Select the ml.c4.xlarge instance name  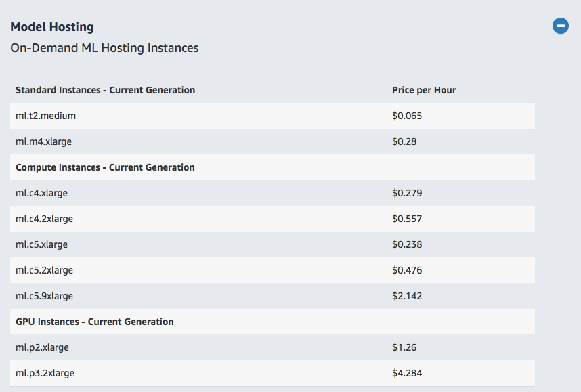tap(41, 193)
